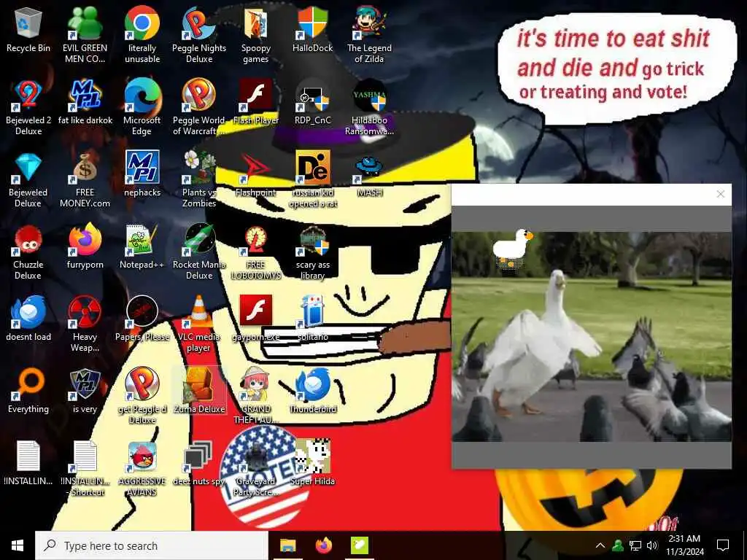Open the green person tray icon

[618, 545]
